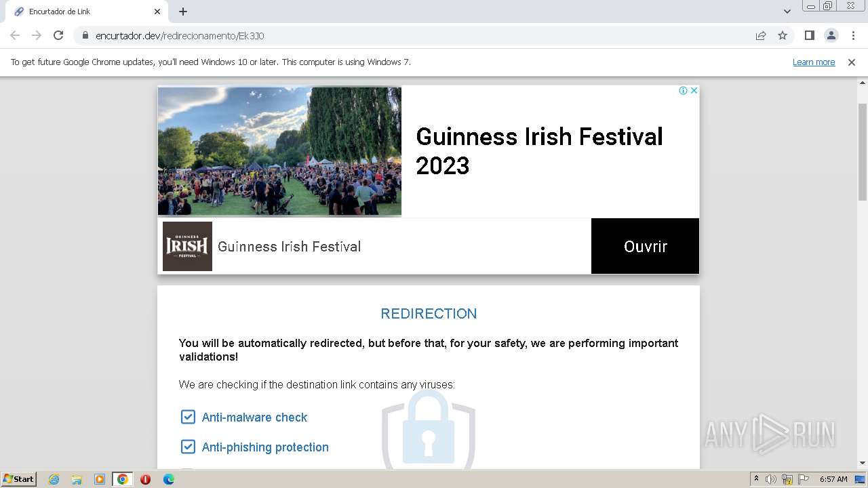Select the Encurtador de Link tab
868x488 pixels.
[x=87, y=12]
